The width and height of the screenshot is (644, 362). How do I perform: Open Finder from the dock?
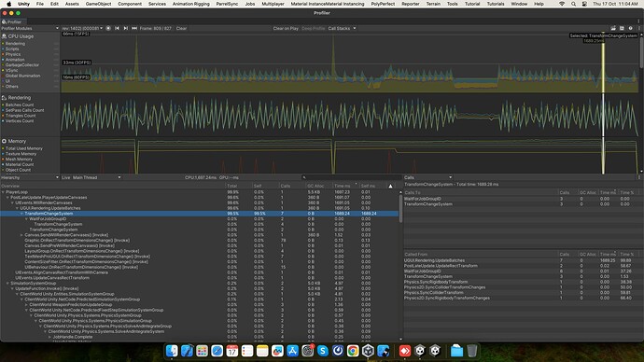(x=172, y=351)
